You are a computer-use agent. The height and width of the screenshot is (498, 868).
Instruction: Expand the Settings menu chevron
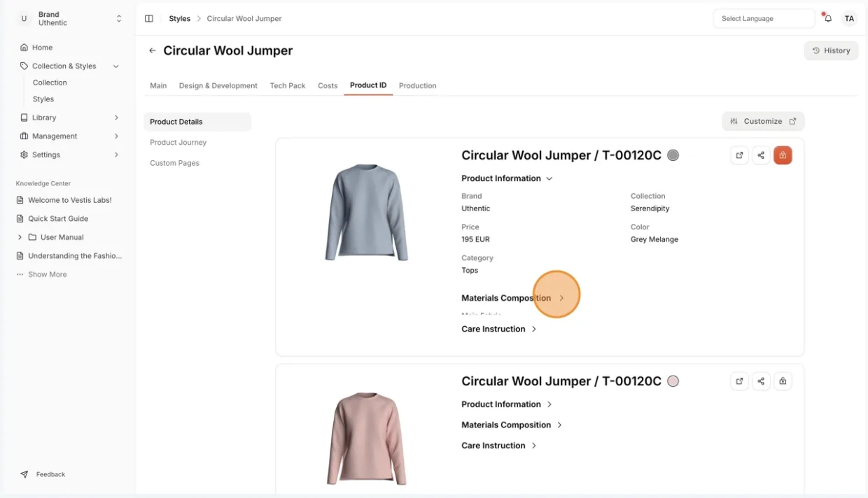[x=116, y=155]
